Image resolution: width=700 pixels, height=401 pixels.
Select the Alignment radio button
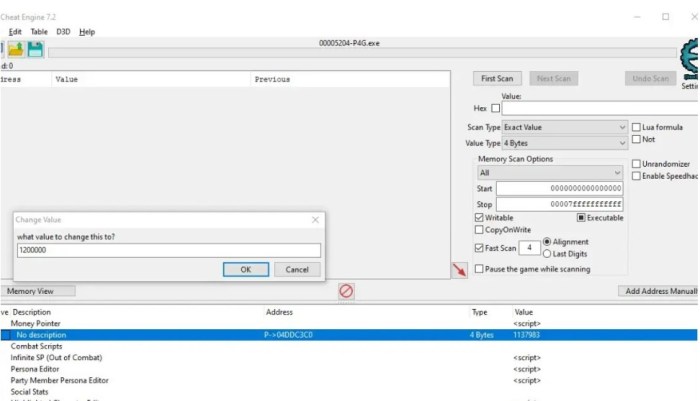click(547, 242)
